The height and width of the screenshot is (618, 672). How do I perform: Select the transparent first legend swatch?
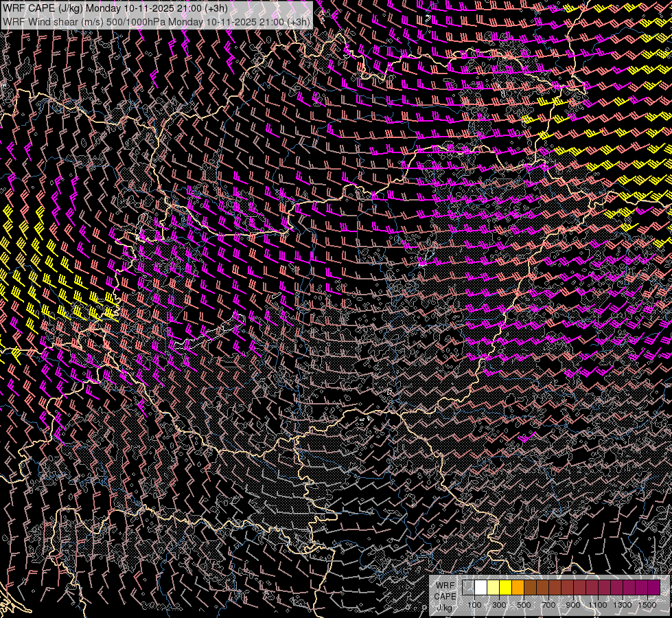pyautogui.click(x=468, y=588)
